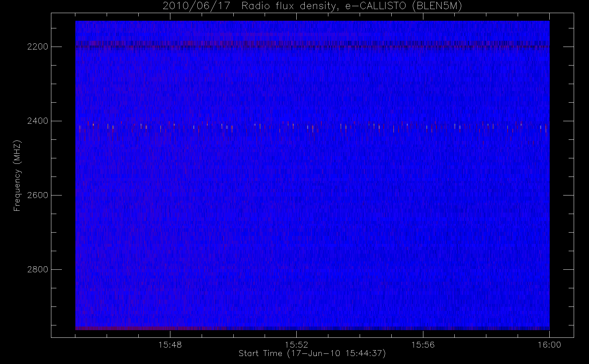The height and width of the screenshot is (364, 589).
Task: Click the frequency tick label '2200'
Action: pos(38,47)
